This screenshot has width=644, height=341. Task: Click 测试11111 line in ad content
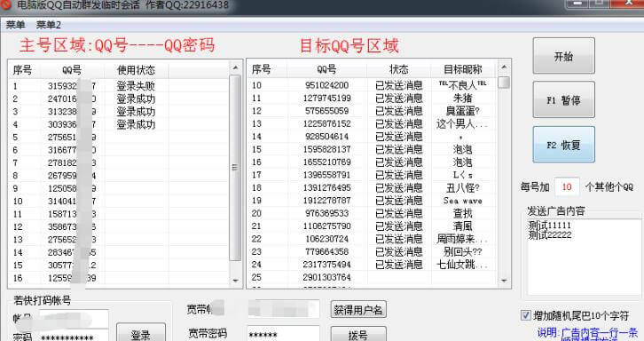tap(550, 226)
